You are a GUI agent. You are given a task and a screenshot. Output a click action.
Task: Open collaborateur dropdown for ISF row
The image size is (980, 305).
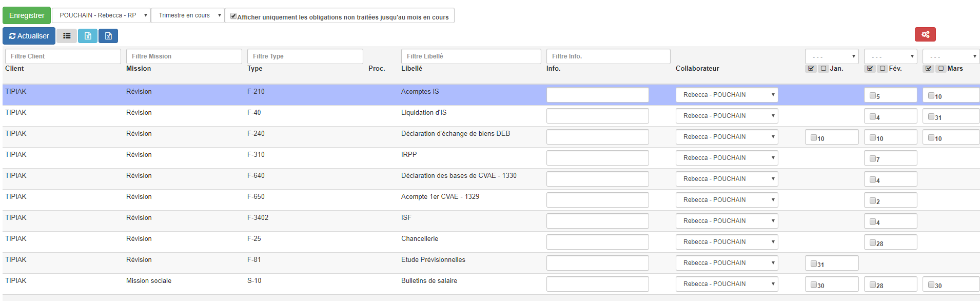tap(727, 221)
